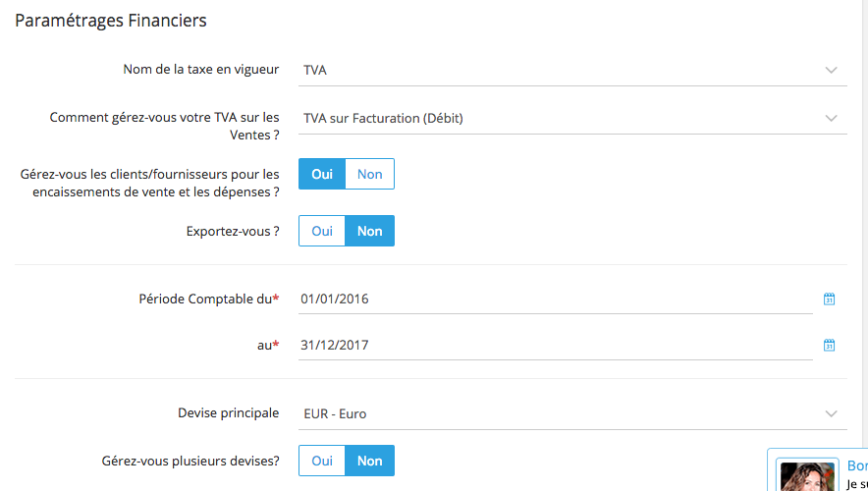Viewport: 868px width, 491px height.
Task: Set Exportez-vous to Oui
Action: pyautogui.click(x=322, y=231)
